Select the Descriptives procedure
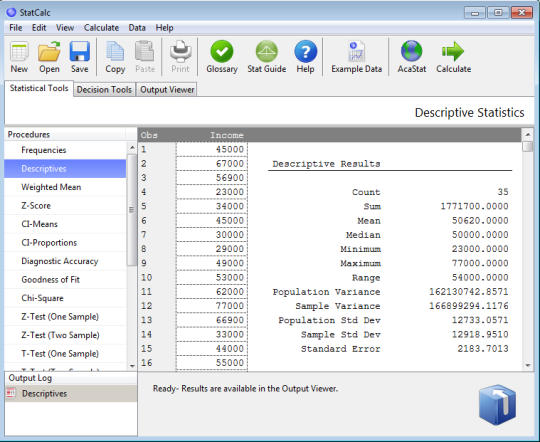Screen dimensions: 540x442 pos(65,169)
